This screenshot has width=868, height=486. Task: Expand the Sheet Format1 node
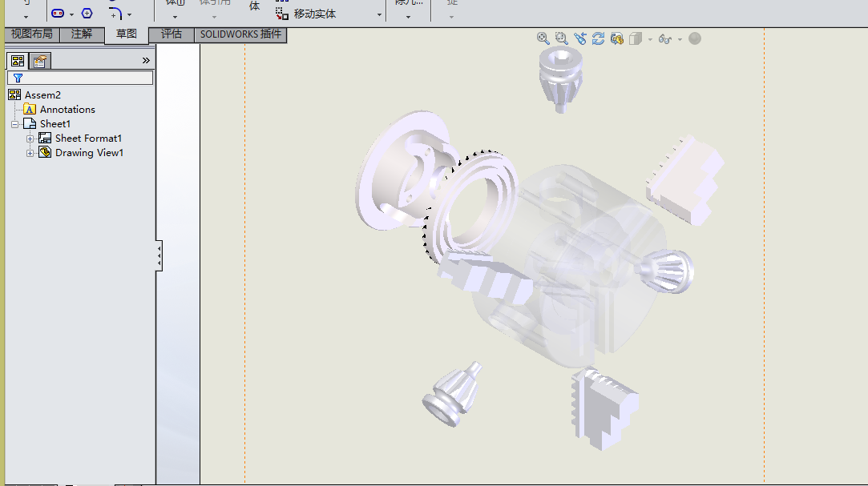click(30, 139)
